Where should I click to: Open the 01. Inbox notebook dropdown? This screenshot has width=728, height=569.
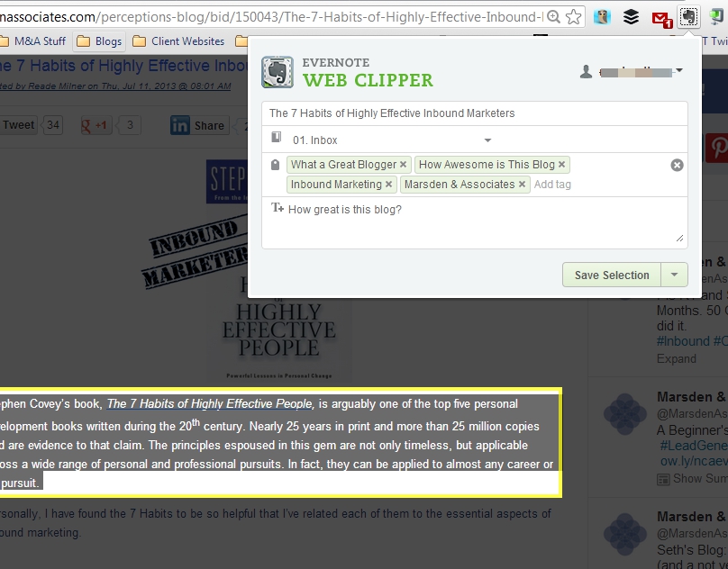click(487, 140)
